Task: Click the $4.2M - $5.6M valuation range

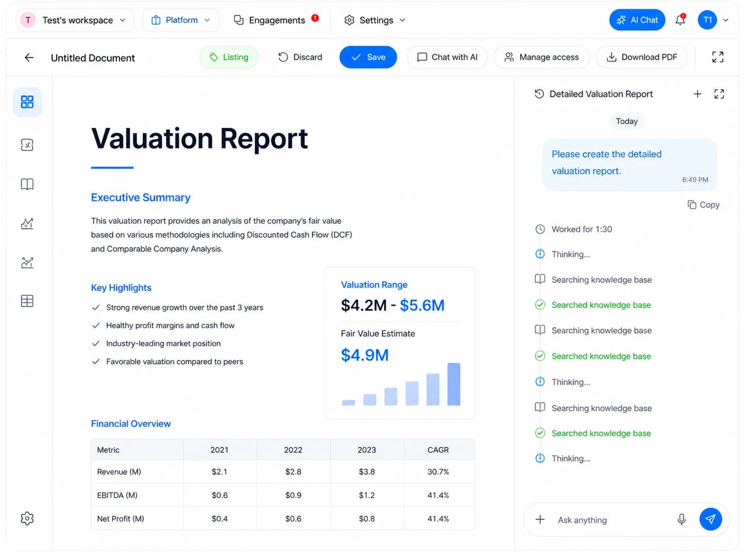Action: pos(393,306)
